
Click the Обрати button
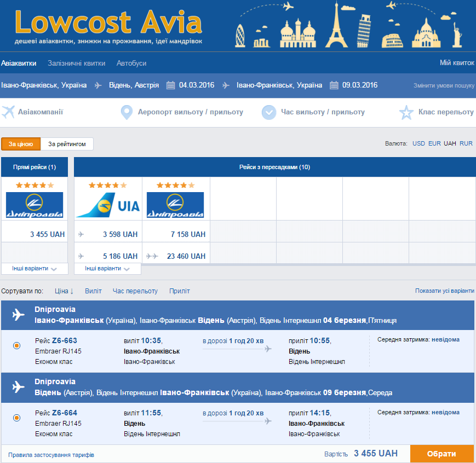(x=441, y=454)
